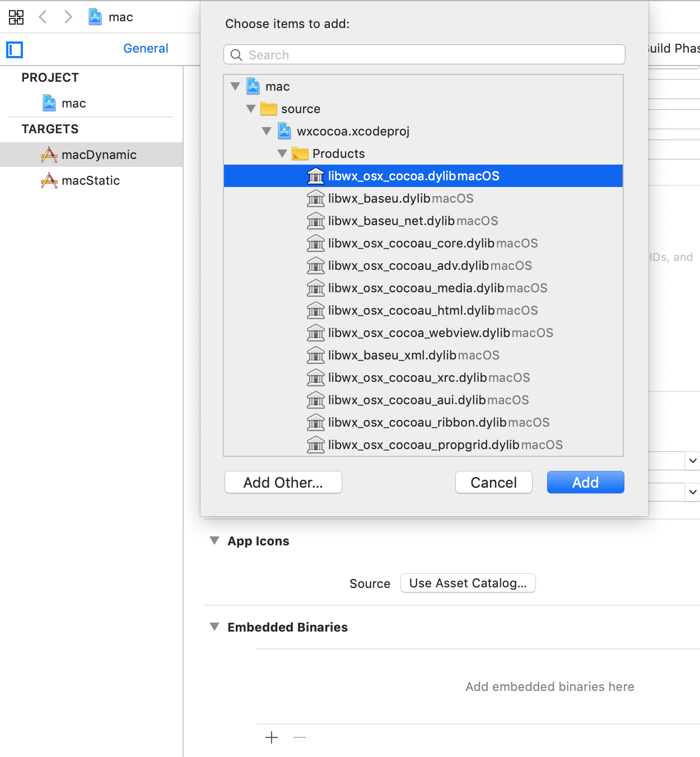Select libwx_osx_cocoau_adv.dylib row

[423, 265]
